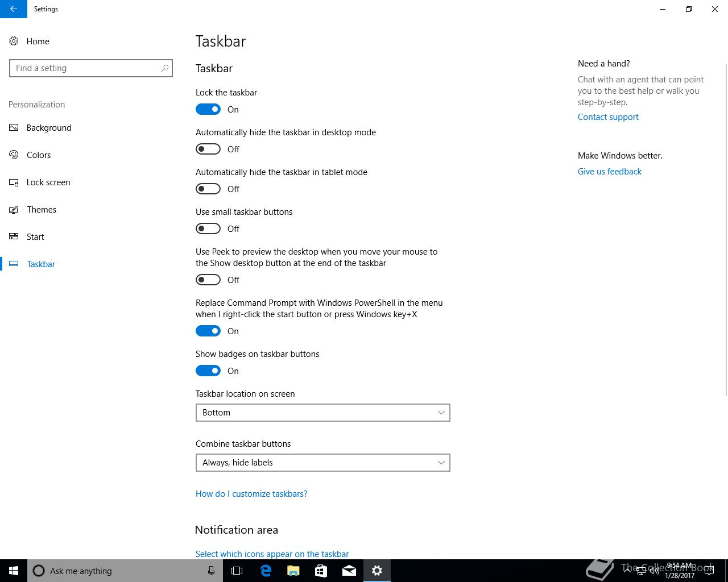This screenshot has height=582, width=728.
Task: Click the taskbar clock and date
Action: pos(680,571)
